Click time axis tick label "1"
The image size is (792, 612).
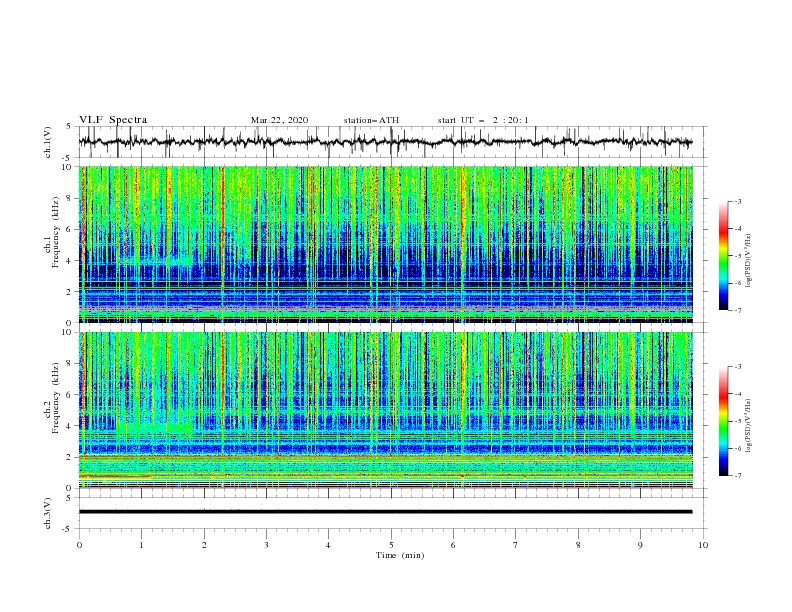[141, 545]
